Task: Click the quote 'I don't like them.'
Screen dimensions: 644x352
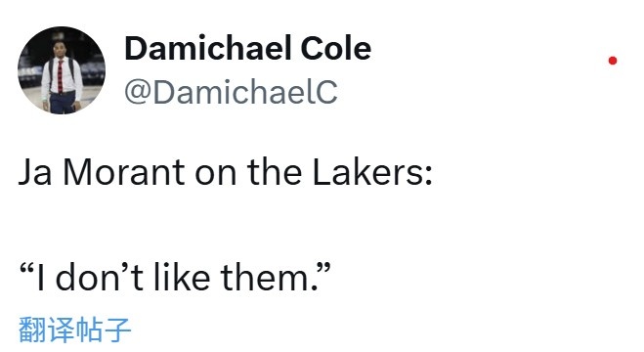Action: coord(175,277)
